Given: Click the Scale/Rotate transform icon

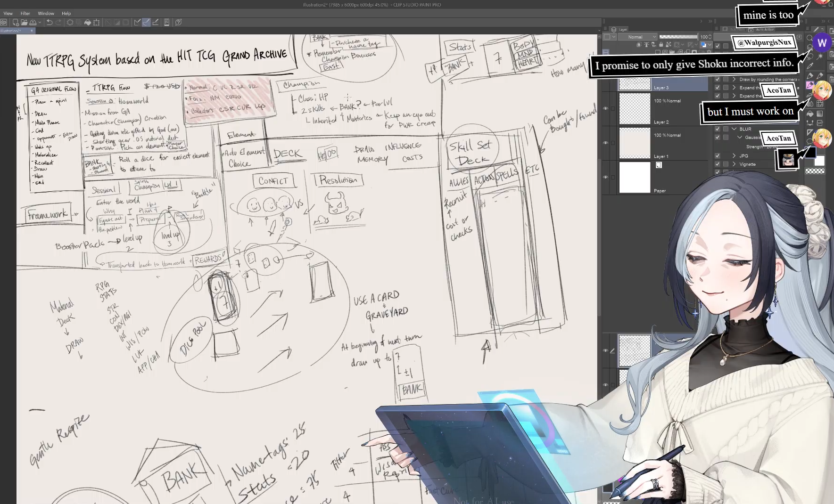Looking at the screenshot, I should [97, 22].
